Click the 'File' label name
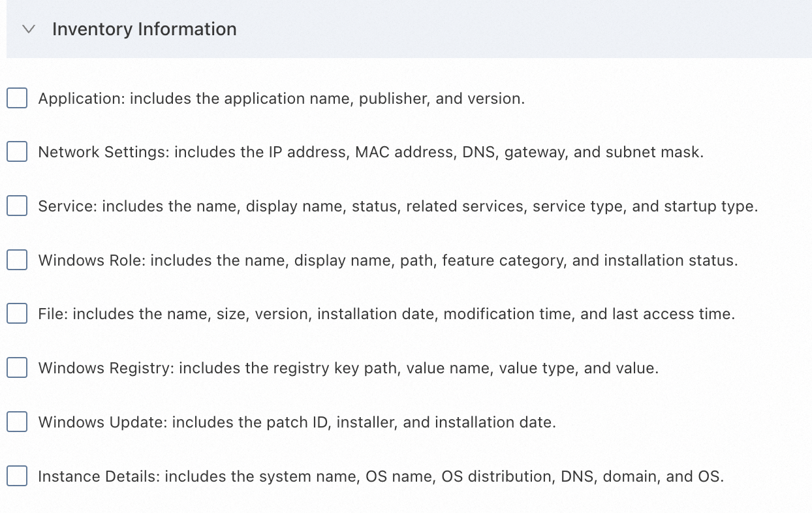812x513 pixels. coord(52,314)
